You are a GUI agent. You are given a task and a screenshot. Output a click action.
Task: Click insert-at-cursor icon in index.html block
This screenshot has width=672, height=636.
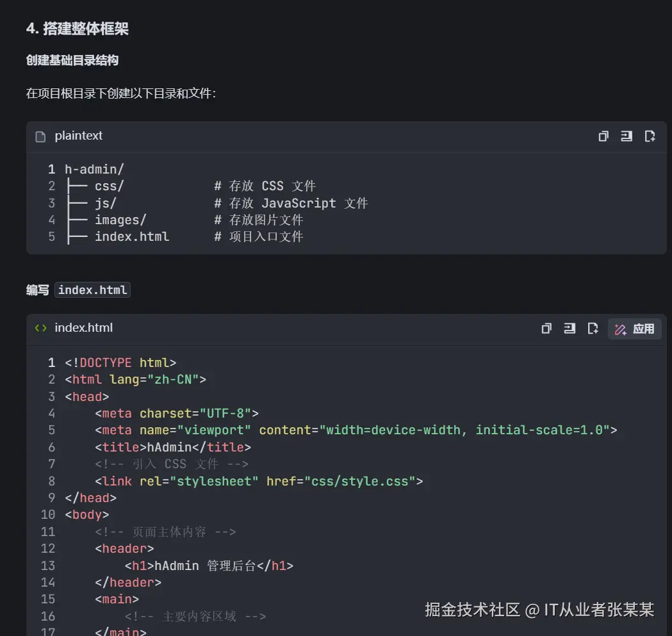tap(570, 329)
